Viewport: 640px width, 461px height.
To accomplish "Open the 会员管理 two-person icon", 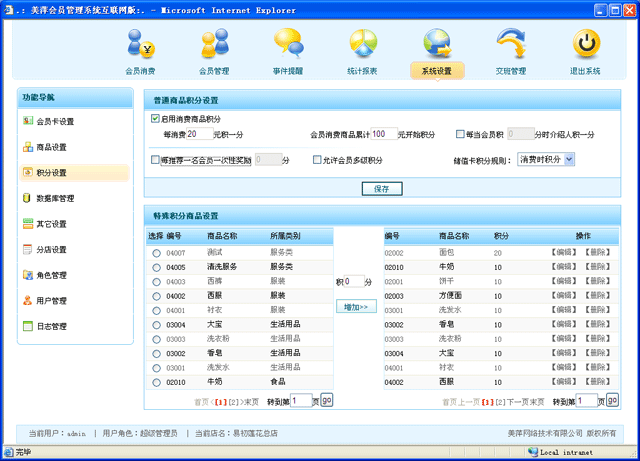I will pos(215,42).
